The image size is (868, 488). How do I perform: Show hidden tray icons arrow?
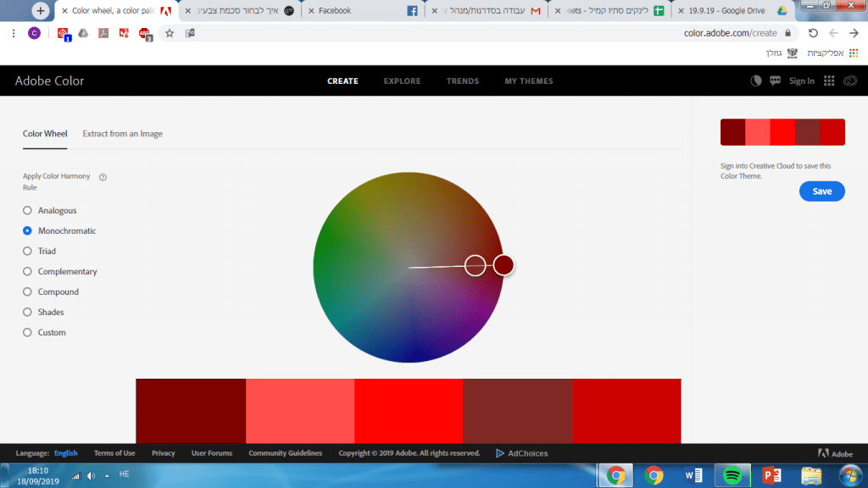pos(107,476)
